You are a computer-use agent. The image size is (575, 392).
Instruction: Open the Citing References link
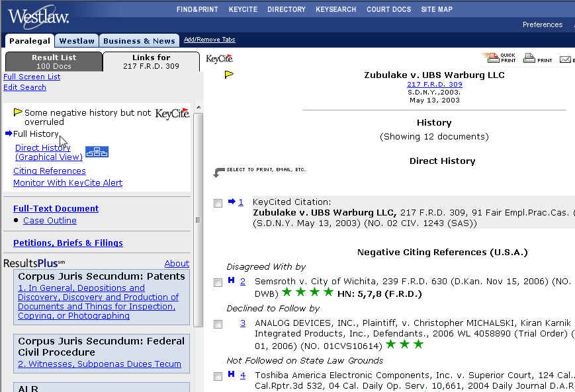tap(50, 171)
